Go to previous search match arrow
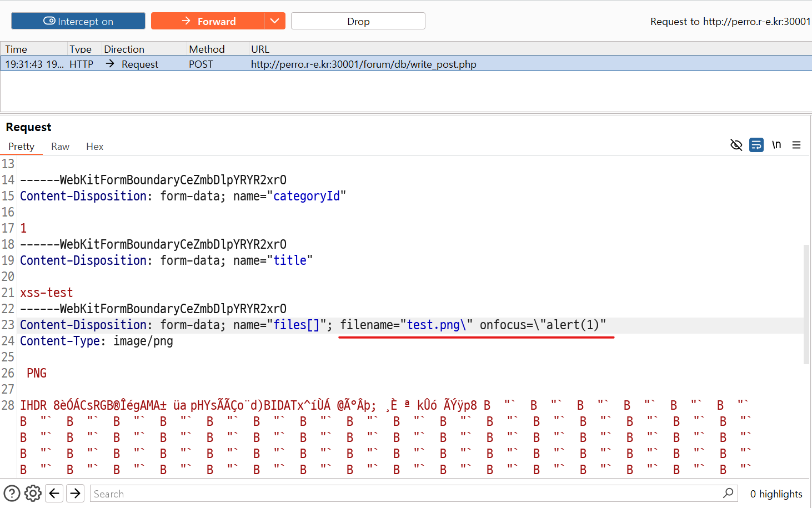This screenshot has width=812, height=508. 54,493
